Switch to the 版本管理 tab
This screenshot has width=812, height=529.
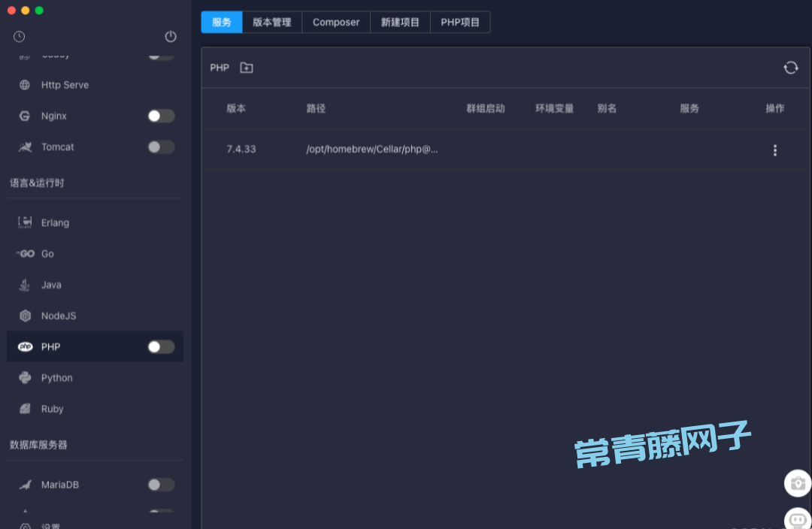(x=271, y=22)
